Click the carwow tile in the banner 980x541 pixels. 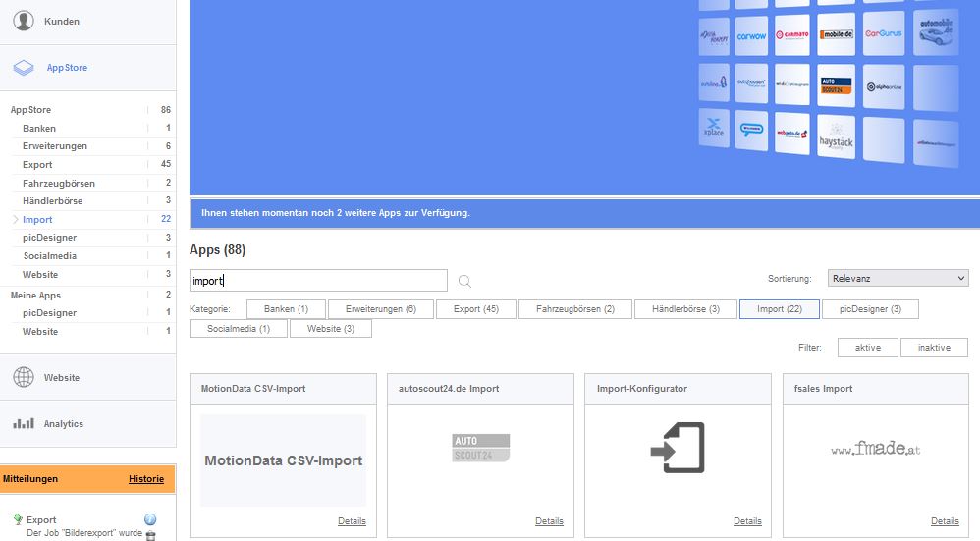750,36
